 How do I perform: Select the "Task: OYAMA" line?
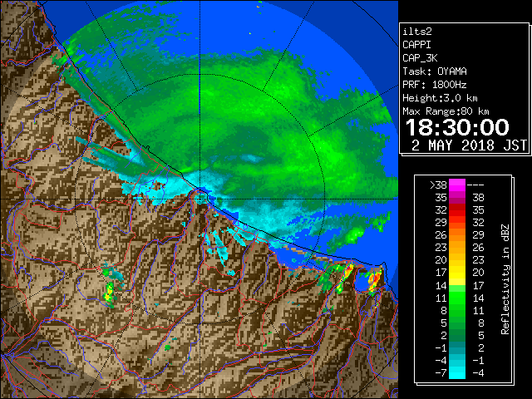[x=435, y=71]
